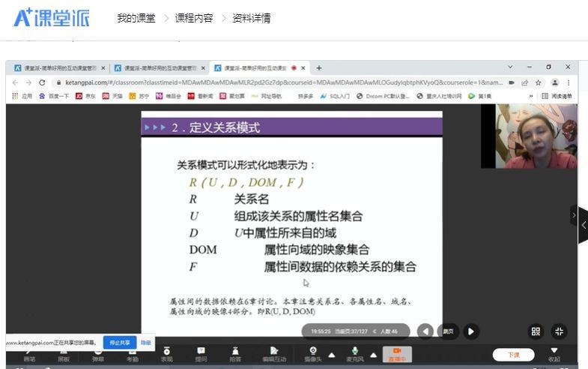End the class with 下课 button
This screenshot has height=369, width=588.
pyautogui.click(x=513, y=355)
